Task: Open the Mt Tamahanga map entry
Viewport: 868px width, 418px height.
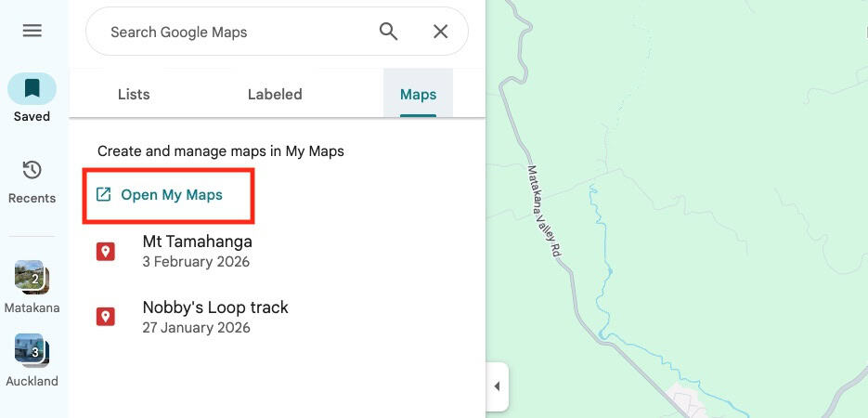Action: pos(197,242)
